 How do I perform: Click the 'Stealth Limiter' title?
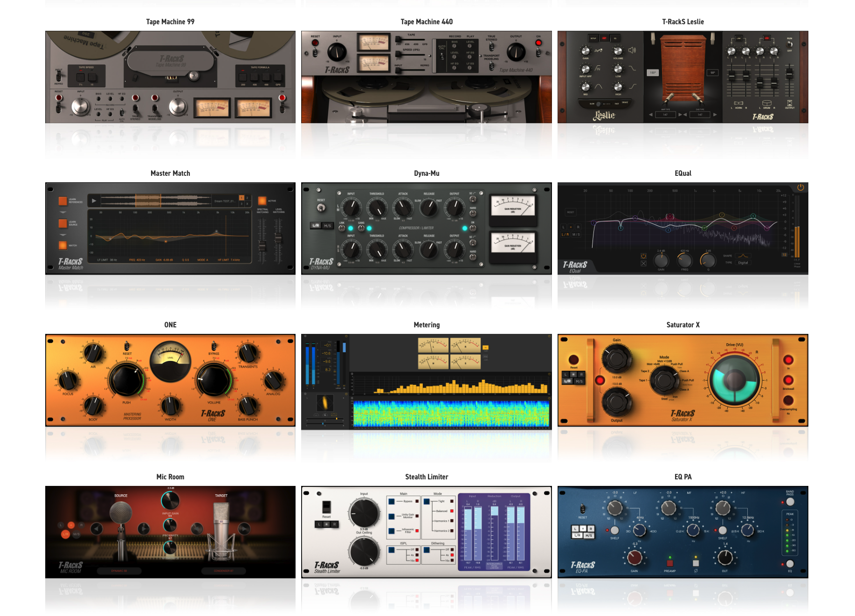[427, 477]
